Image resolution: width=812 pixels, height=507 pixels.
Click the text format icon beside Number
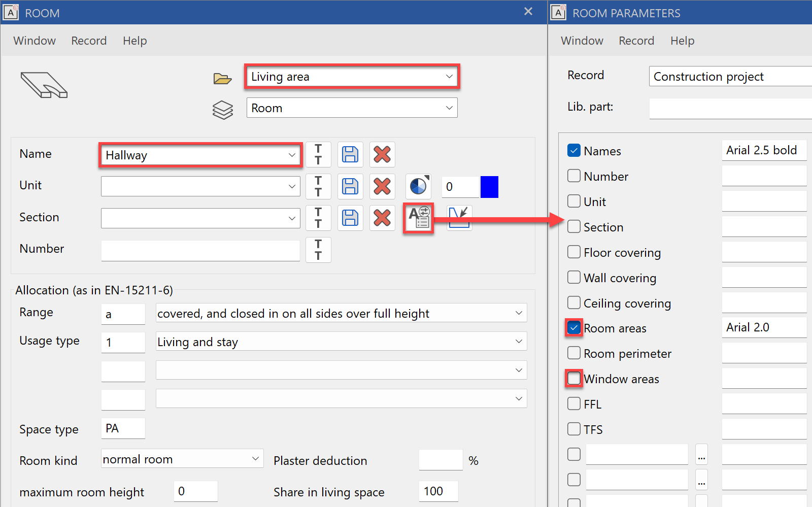pos(318,250)
